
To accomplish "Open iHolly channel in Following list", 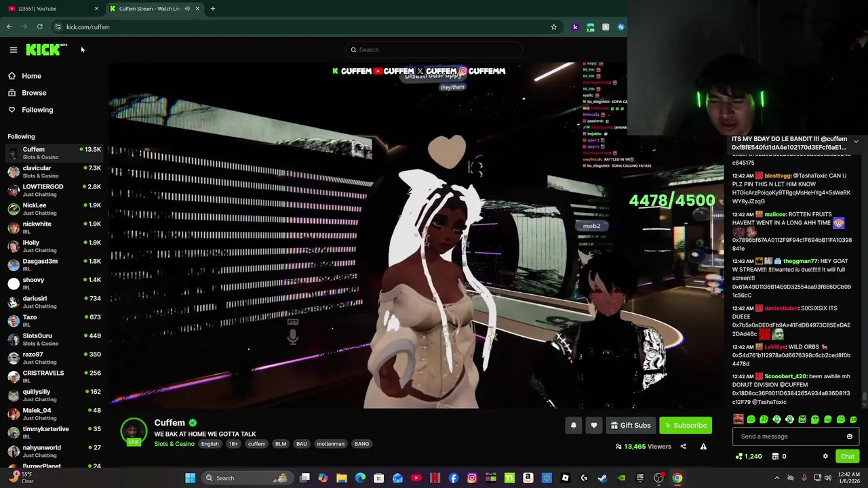I will tap(54, 246).
